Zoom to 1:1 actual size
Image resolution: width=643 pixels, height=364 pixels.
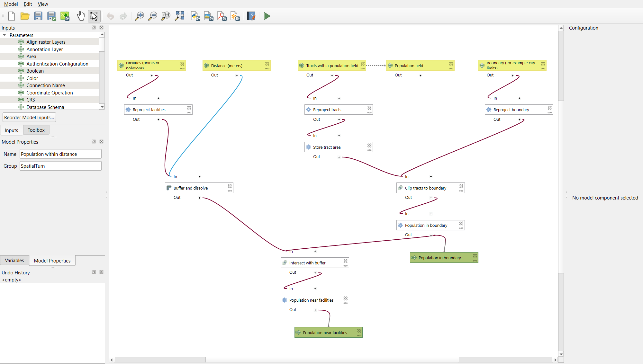[166, 16]
